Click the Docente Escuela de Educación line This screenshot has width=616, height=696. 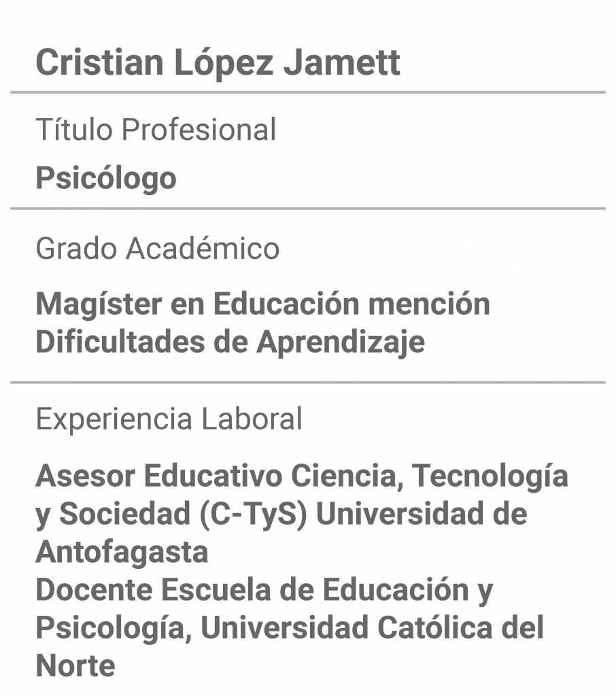264,591
